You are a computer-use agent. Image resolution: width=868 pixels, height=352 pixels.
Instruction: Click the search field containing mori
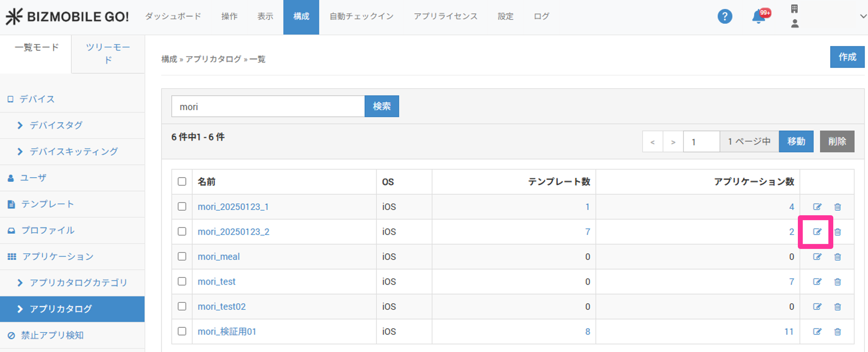268,107
